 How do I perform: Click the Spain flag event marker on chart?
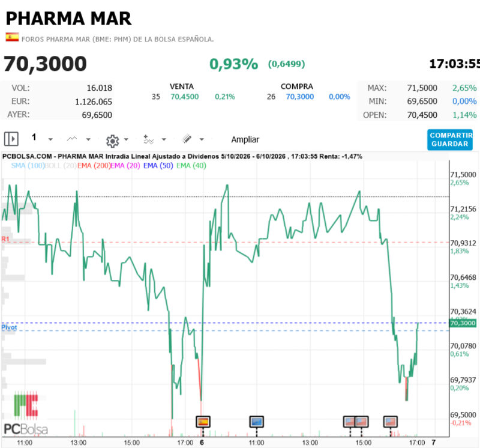203,422
